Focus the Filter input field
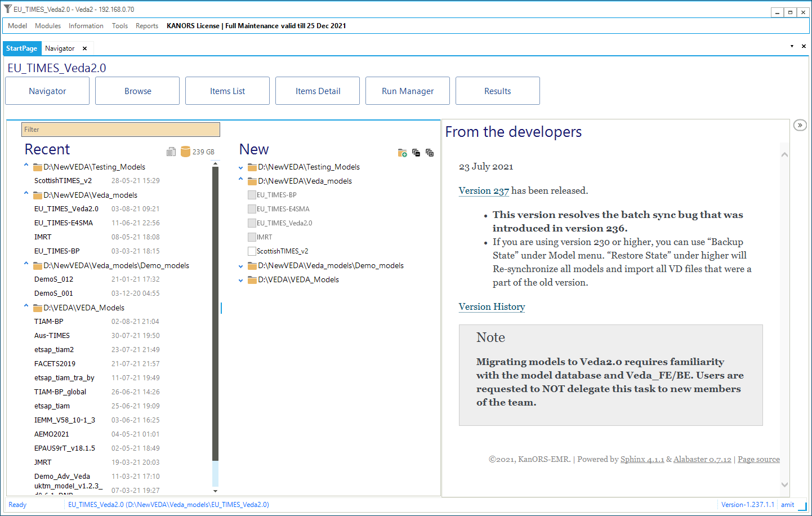Image resolution: width=812 pixels, height=516 pixels. coord(121,130)
